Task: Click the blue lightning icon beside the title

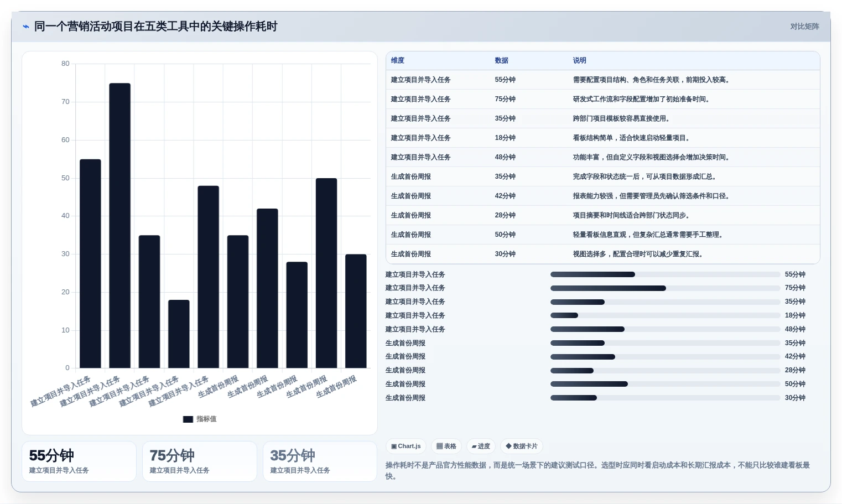Action: click(25, 27)
